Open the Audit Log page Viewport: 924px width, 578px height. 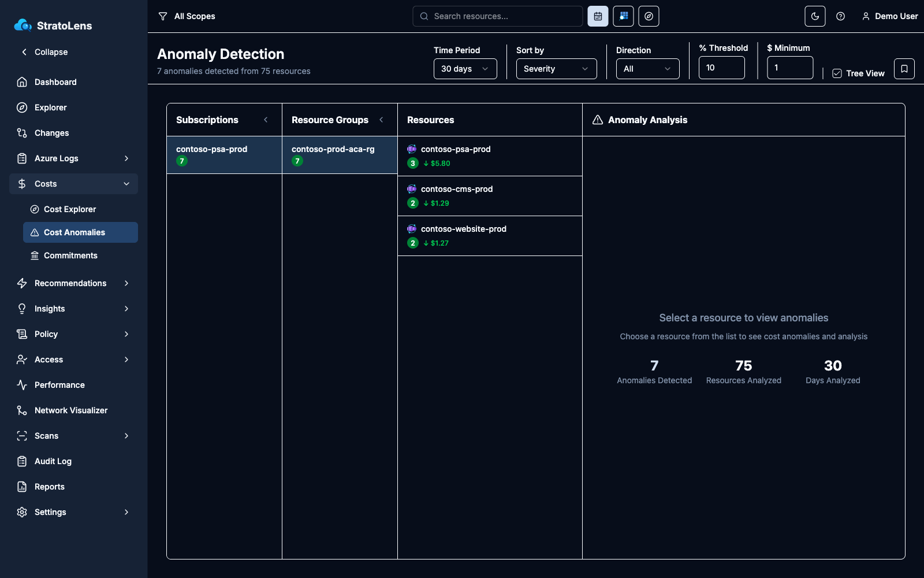(x=73, y=461)
